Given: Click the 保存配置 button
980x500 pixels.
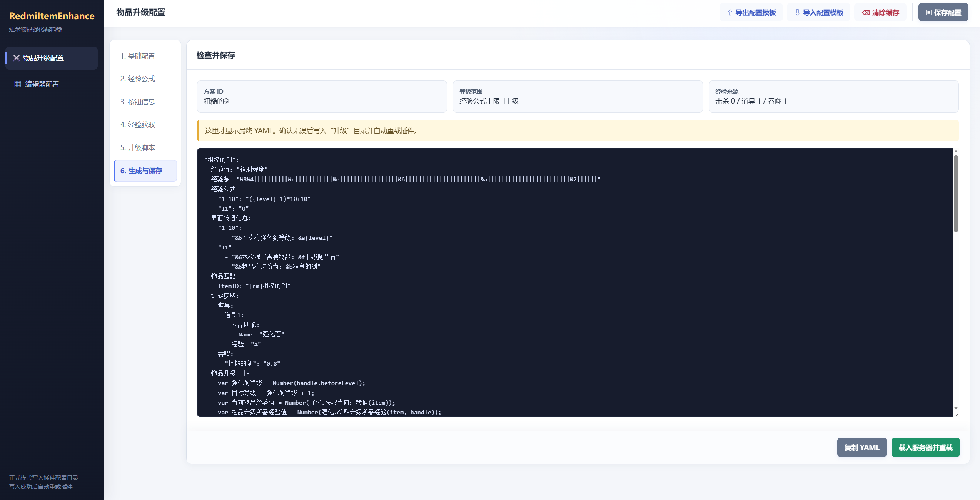Looking at the screenshot, I should [943, 13].
